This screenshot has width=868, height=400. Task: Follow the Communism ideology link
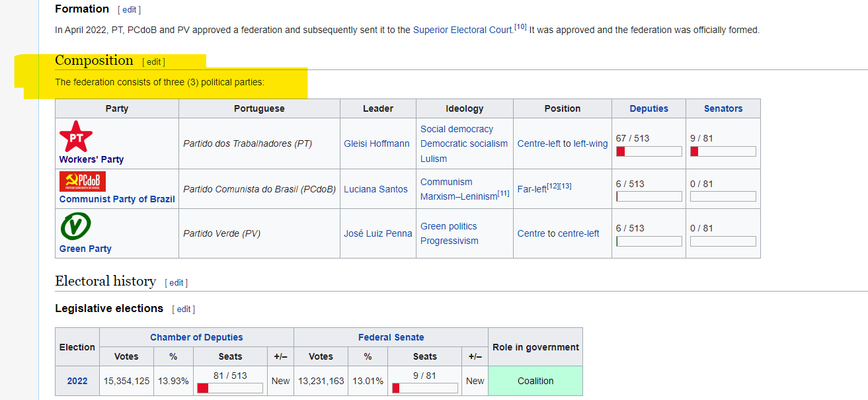point(446,182)
